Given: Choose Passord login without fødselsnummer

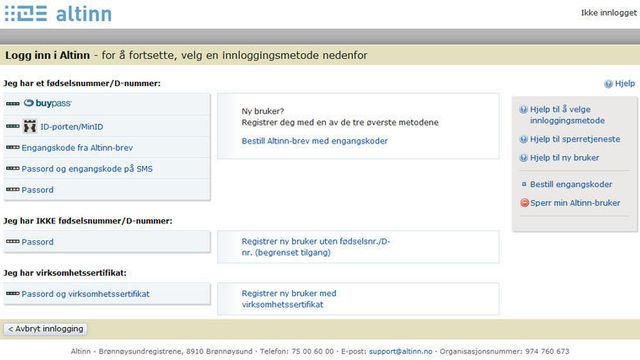Looking at the screenshot, I should pos(38,242).
